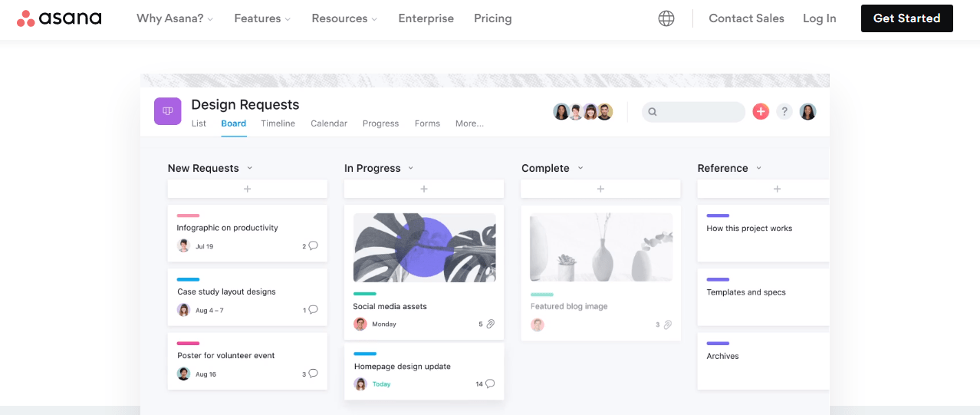Expand the Features dropdown menu

coord(262,18)
